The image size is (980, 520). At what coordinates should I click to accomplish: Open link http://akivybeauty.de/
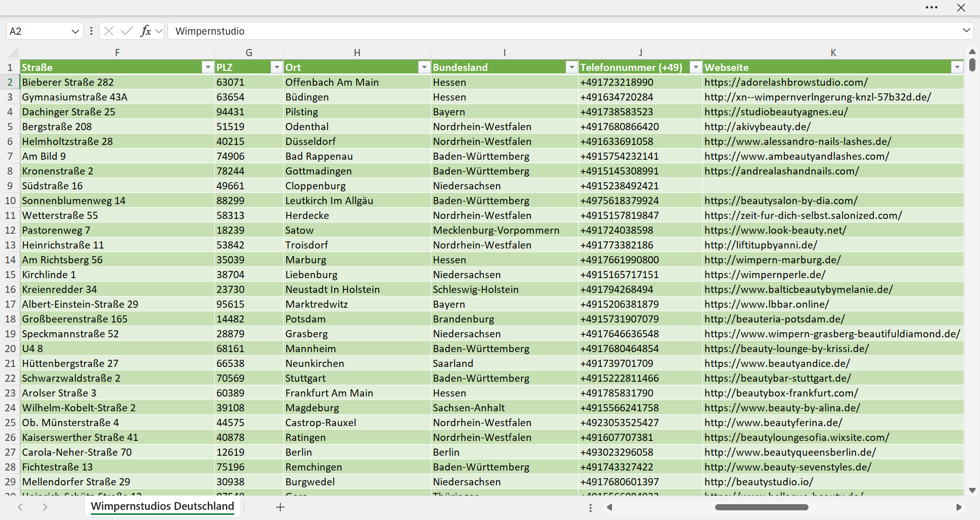pyautogui.click(x=757, y=127)
